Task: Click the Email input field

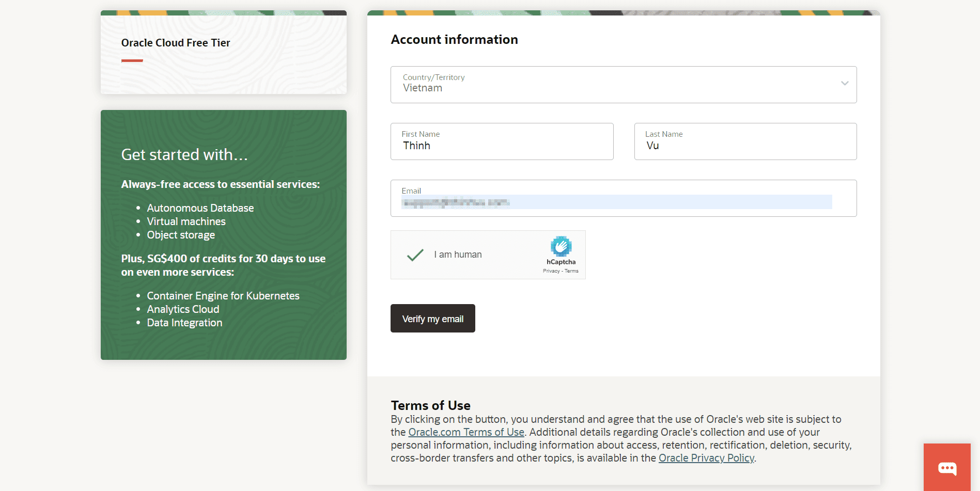Action: tap(624, 198)
